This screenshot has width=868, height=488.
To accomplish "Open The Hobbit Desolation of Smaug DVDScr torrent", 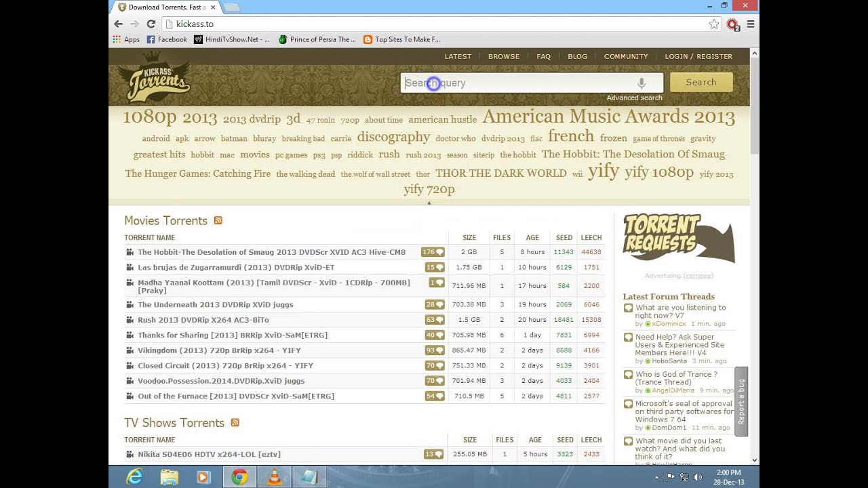I will click(271, 252).
